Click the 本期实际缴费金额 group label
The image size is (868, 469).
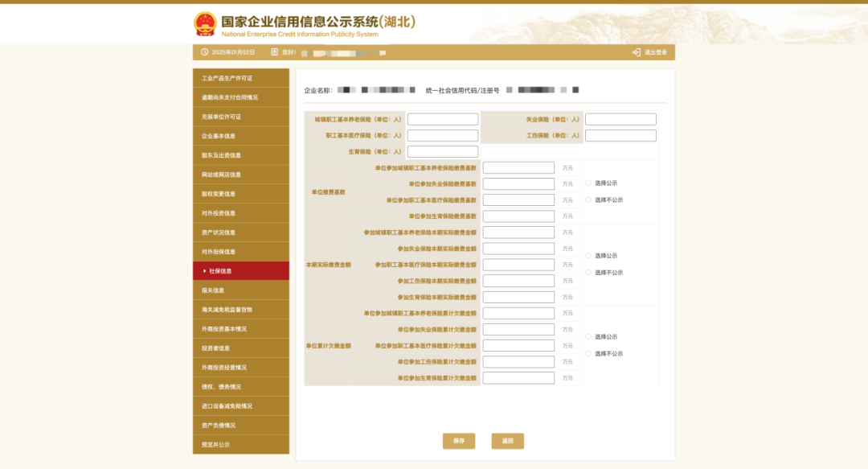pos(328,265)
